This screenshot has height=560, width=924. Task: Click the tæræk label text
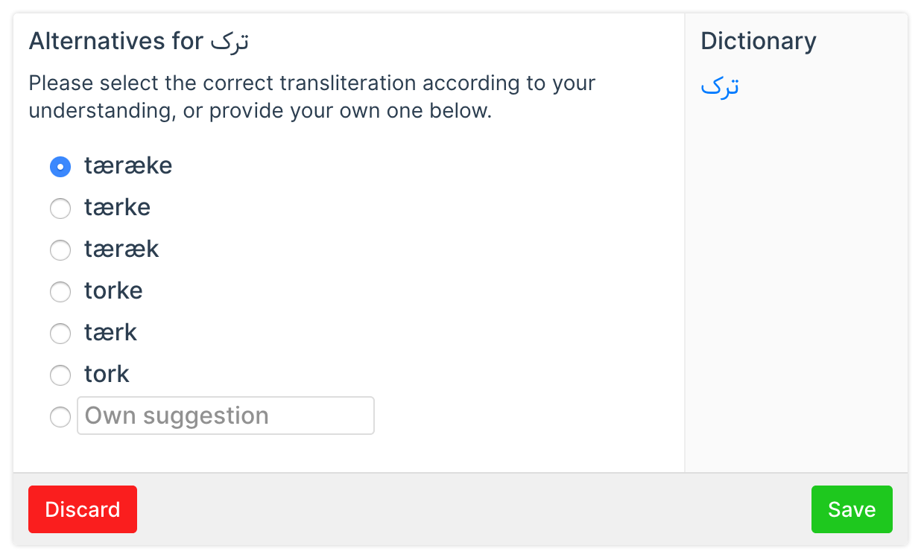[121, 249]
